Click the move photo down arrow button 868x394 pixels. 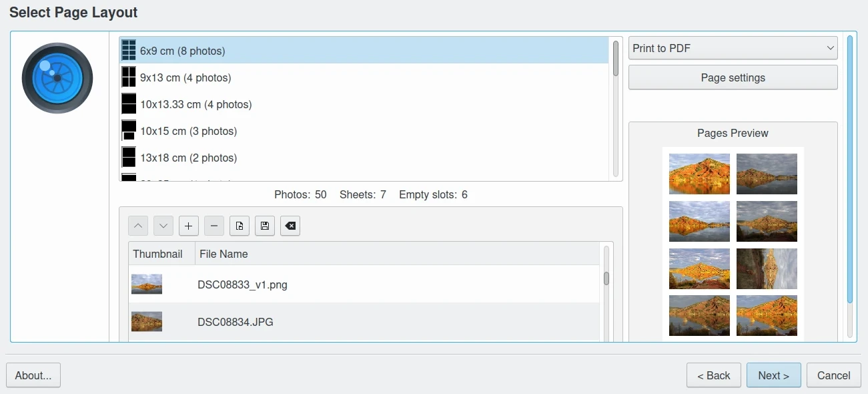point(163,226)
